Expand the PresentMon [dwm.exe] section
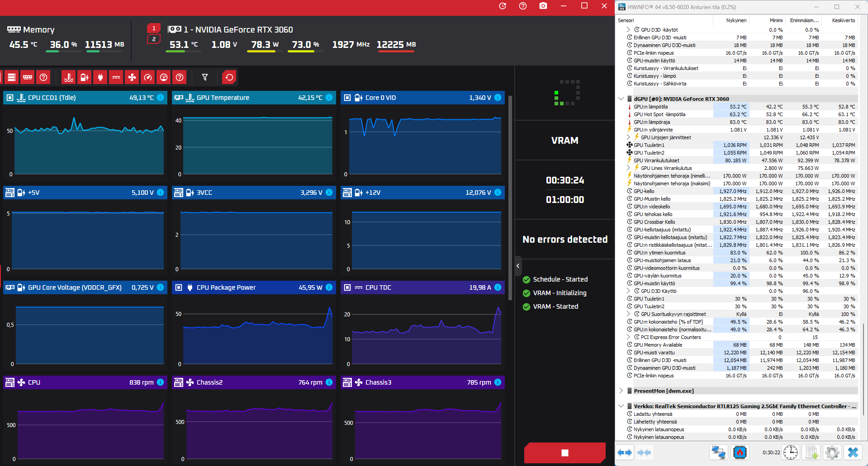 pos(621,391)
